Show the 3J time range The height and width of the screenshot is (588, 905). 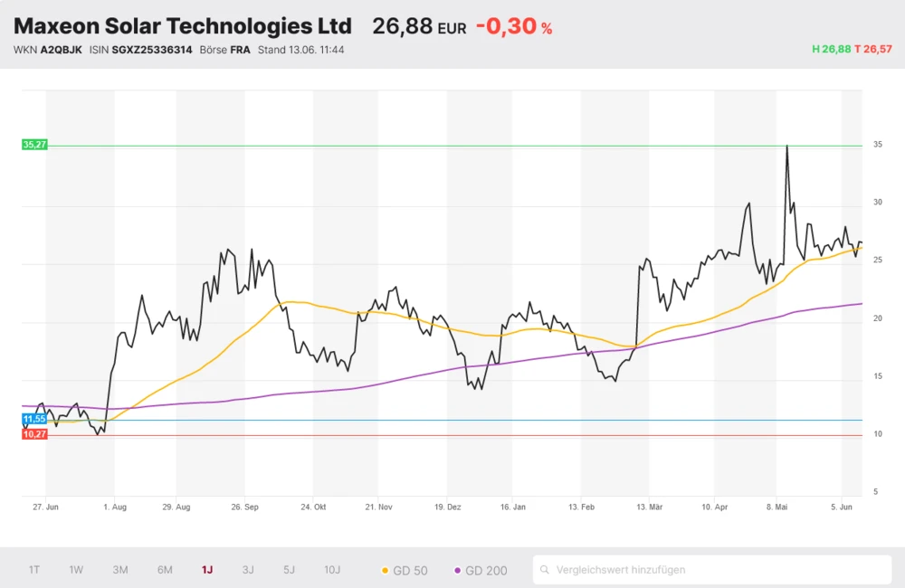click(x=248, y=570)
